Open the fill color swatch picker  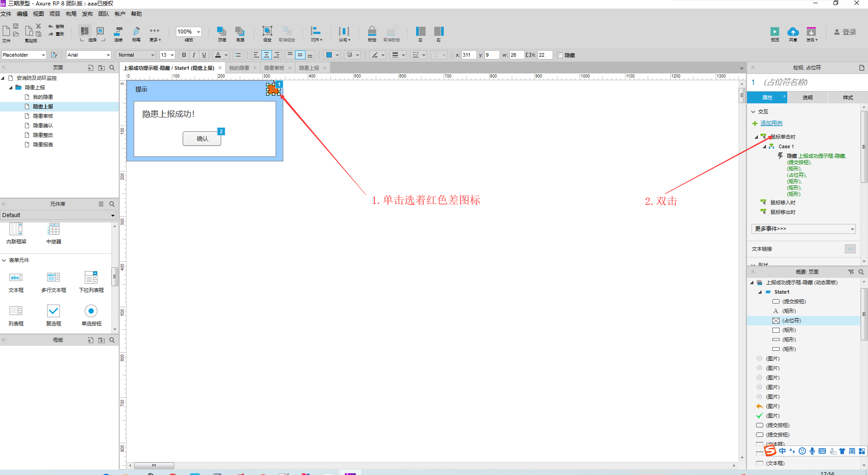337,55
